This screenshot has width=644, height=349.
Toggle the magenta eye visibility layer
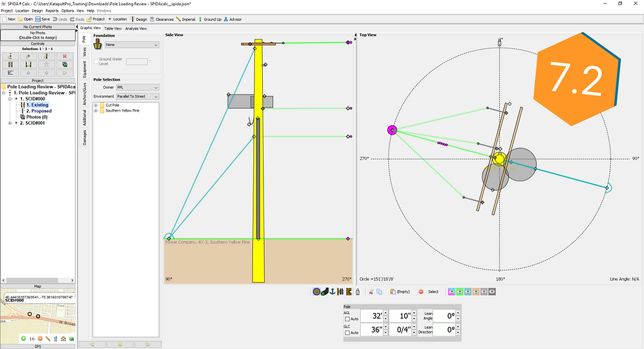coord(451,292)
